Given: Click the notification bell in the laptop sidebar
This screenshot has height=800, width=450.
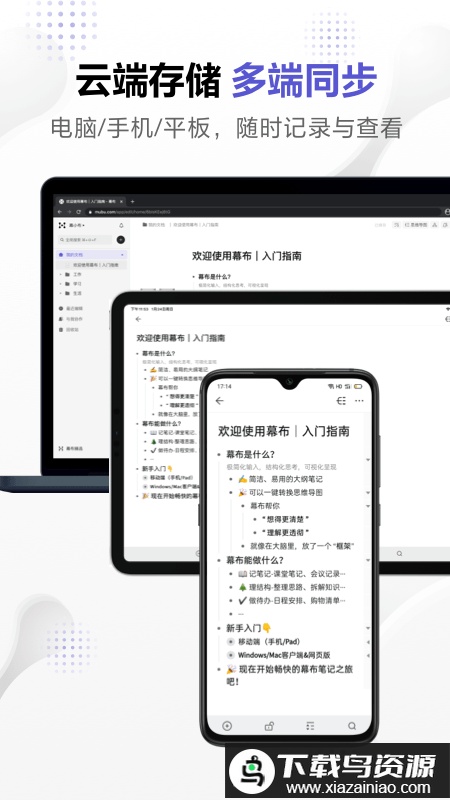Looking at the screenshot, I should tap(121, 225).
